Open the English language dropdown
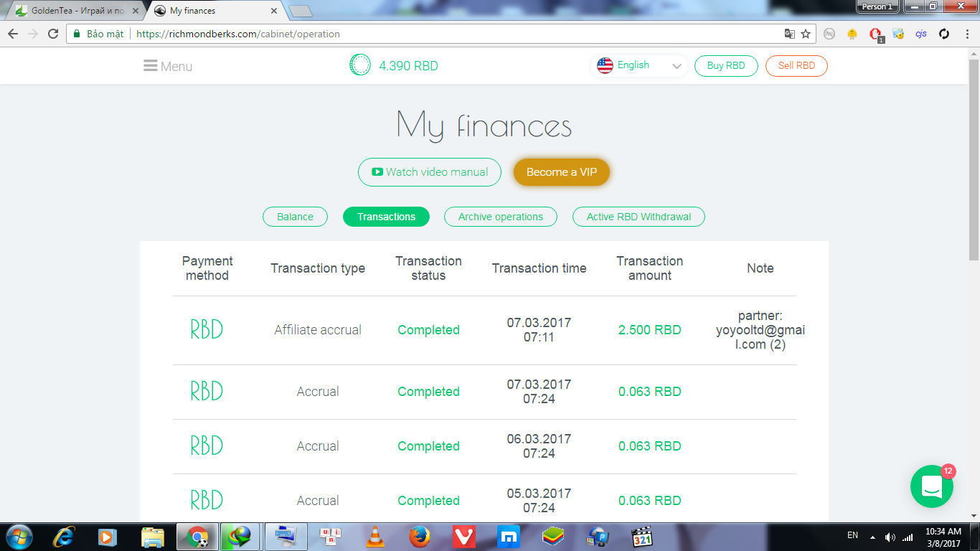The width and height of the screenshot is (980, 551). 639,65
